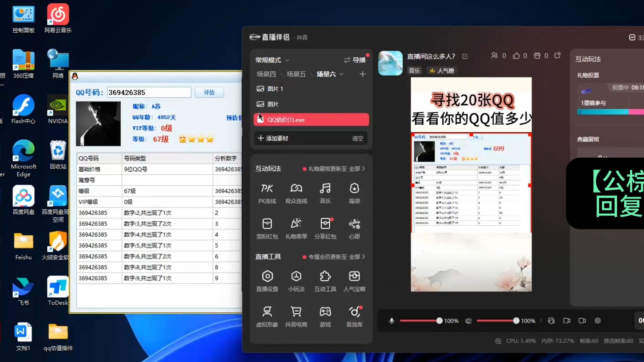644x362 pixels.
Task: Open ToDesk desktop icon
Action: [x=58, y=290]
